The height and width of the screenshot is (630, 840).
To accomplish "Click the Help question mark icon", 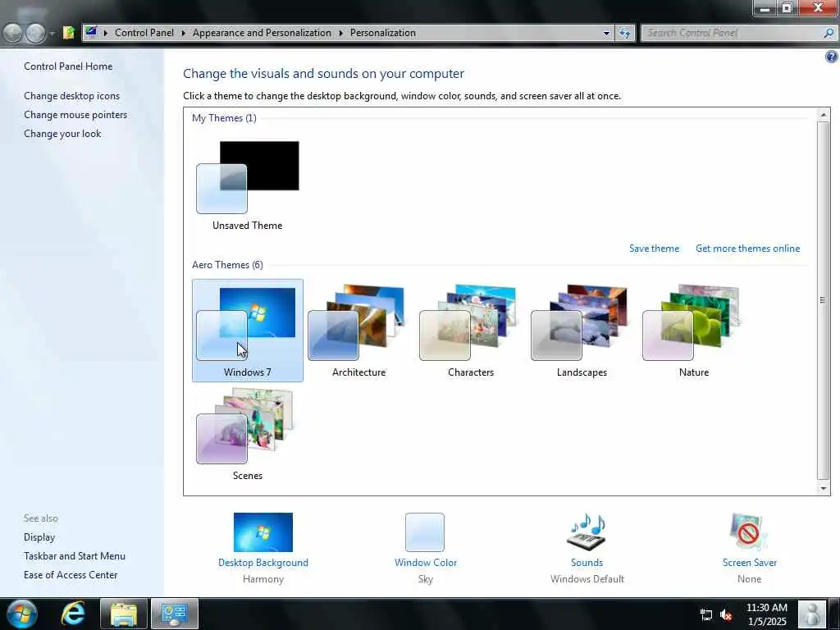I will 832,57.
